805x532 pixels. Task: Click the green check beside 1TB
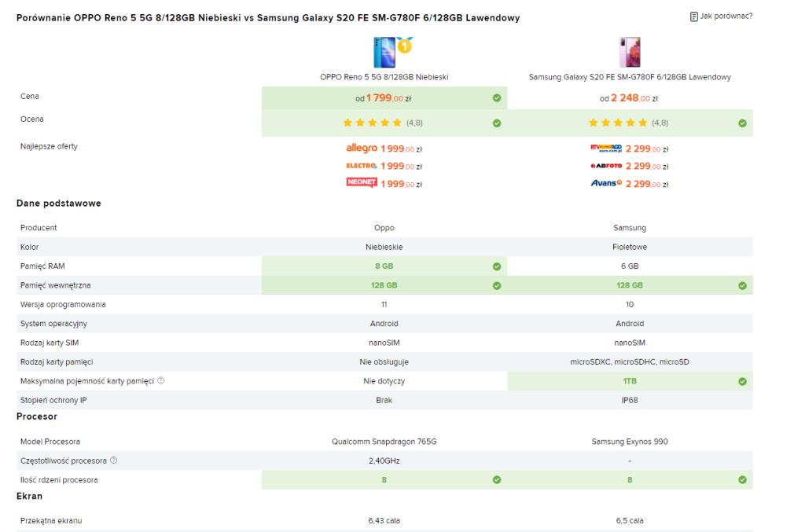tap(742, 381)
